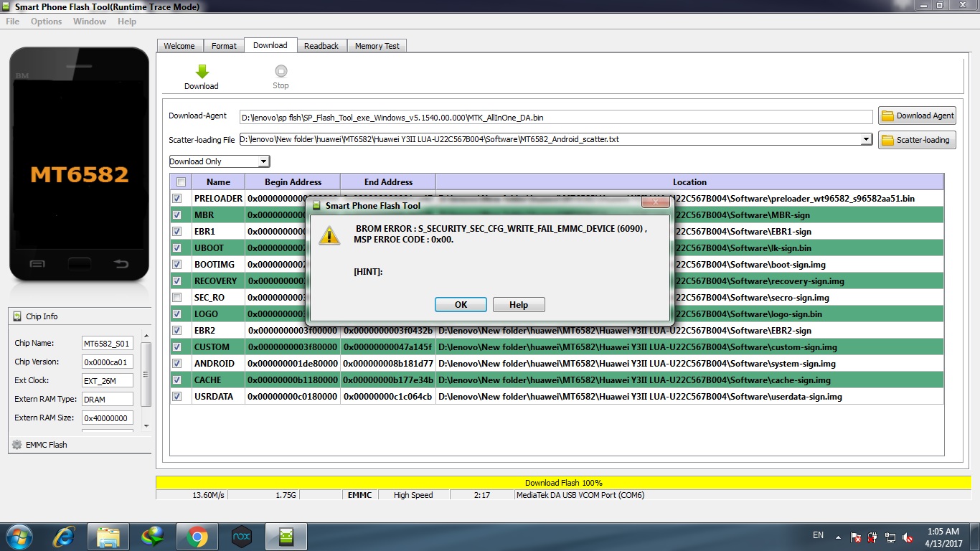Uncheck the ANDROID partition checkbox
This screenshot has height=551, width=980.
(x=177, y=364)
